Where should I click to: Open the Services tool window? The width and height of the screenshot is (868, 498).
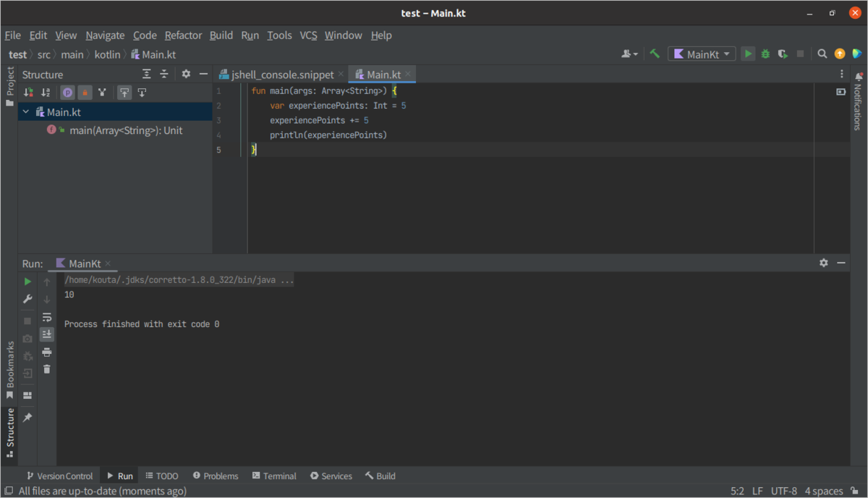pyautogui.click(x=331, y=476)
